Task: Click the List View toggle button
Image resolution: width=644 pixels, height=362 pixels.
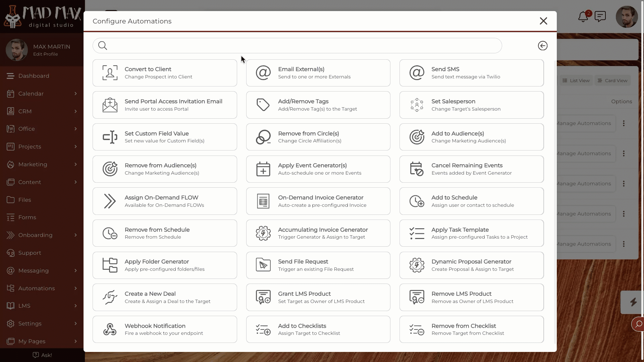Action: click(x=576, y=80)
